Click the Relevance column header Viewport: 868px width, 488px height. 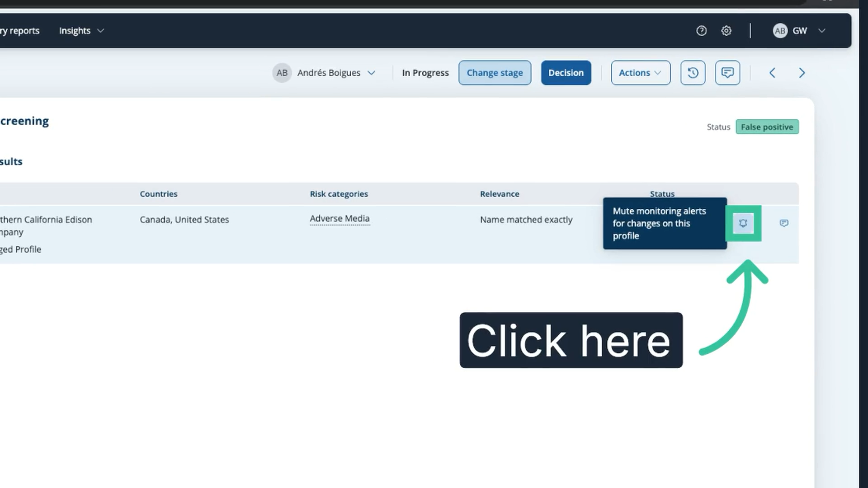click(x=500, y=194)
